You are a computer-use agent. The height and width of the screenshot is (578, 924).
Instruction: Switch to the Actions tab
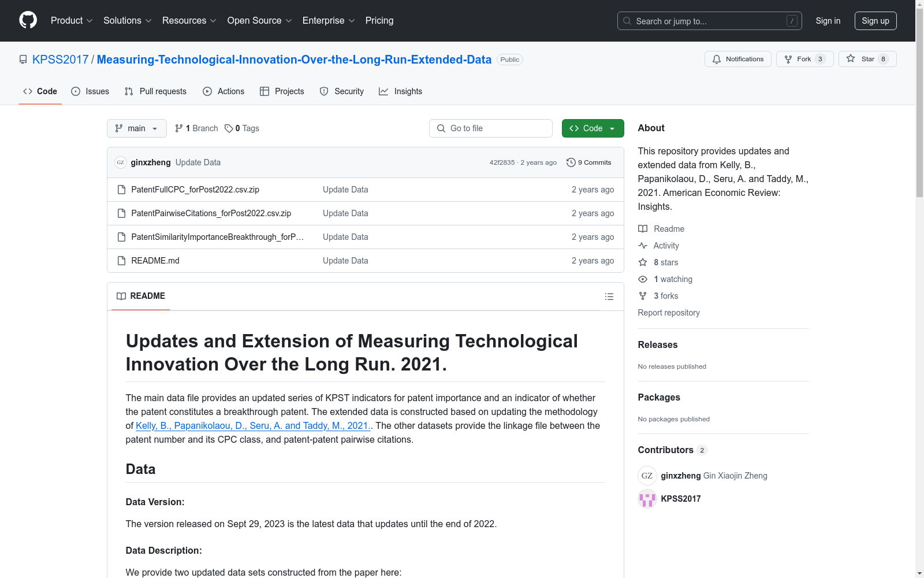point(223,91)
